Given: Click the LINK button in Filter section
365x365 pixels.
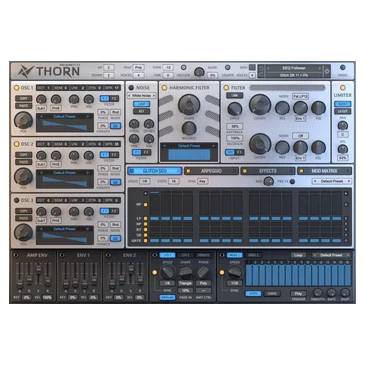Looking at the screenshot, I should pyautogui.click(x=235, y=95).
